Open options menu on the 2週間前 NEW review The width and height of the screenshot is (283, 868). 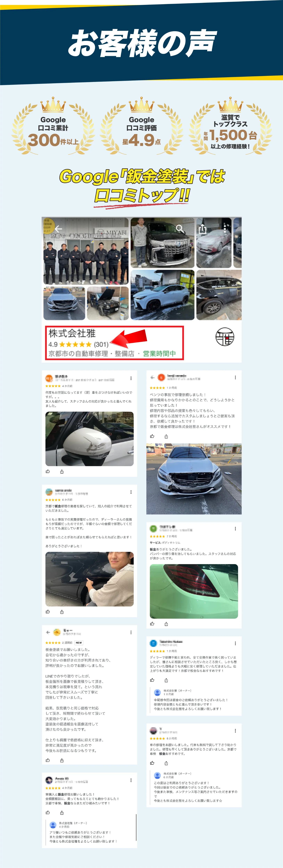tap(131, 632)
